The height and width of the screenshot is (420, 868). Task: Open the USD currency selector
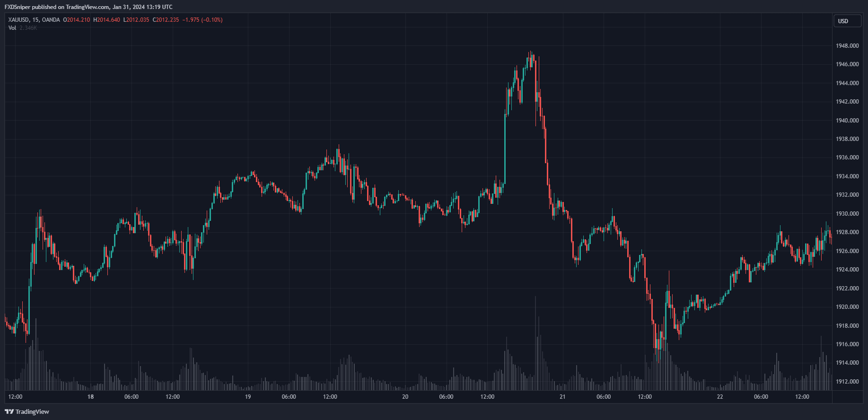point(847,21)
